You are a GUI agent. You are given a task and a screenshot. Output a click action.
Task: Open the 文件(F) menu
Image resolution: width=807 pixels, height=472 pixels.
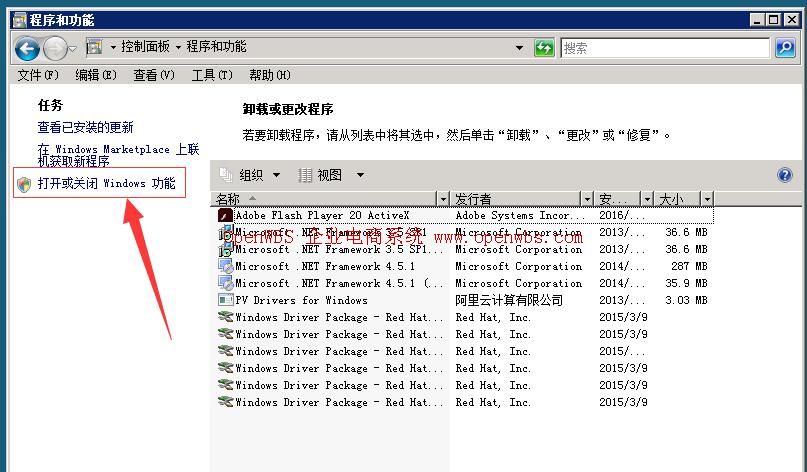coord(38,75)
